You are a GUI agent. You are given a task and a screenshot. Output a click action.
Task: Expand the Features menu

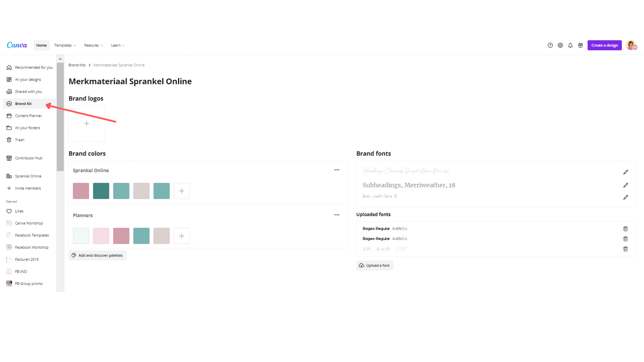pos(94,45)
